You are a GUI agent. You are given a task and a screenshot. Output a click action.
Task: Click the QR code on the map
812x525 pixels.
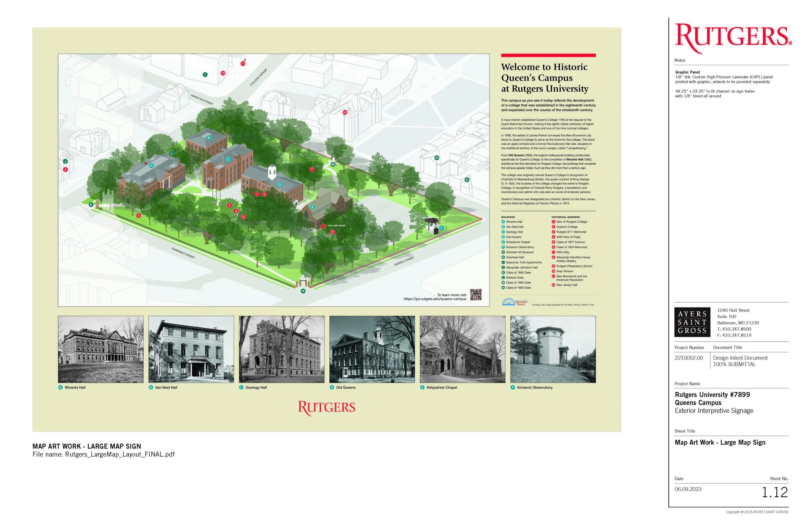point(476,295)
